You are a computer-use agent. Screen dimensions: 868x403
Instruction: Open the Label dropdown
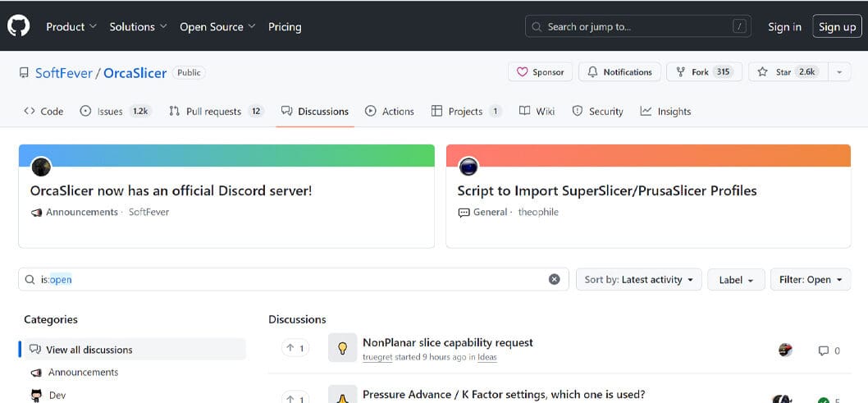click(736, 280)
